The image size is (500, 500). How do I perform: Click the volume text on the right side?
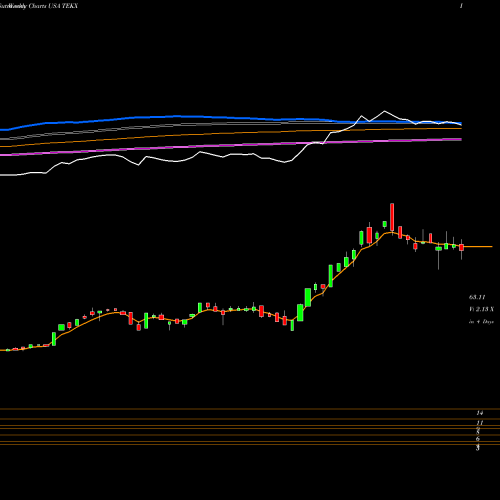[481, 309]
